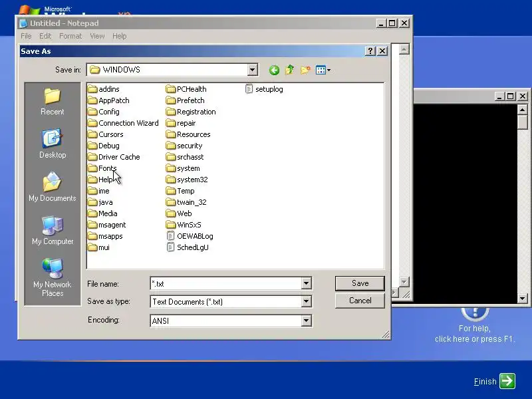Image resolution: width=532 pixels, height=399 pixels.
Task: Expand the Save in folder dropdown
Action: [x=252, y=70]
